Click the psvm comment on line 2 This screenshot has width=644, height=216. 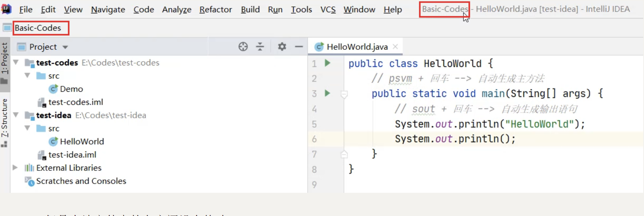[458, 78]
